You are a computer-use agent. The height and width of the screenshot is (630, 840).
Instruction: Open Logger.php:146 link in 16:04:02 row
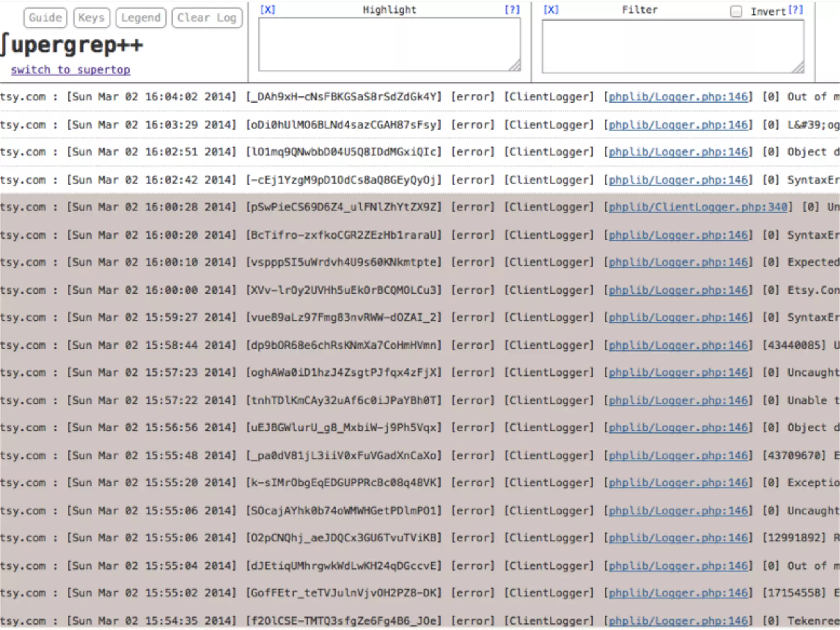678,97
